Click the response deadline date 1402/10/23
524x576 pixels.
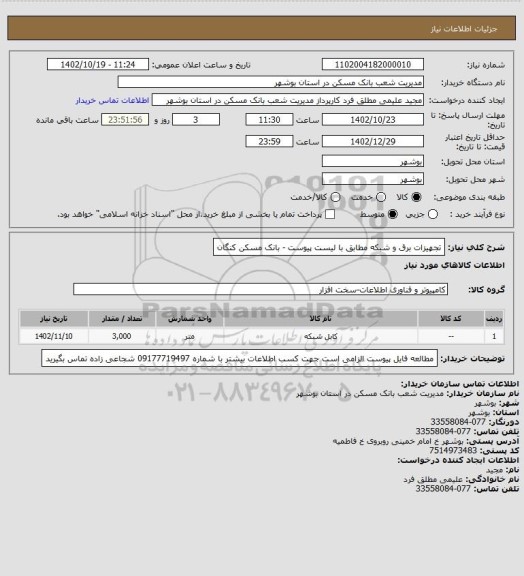click(373, 120)
